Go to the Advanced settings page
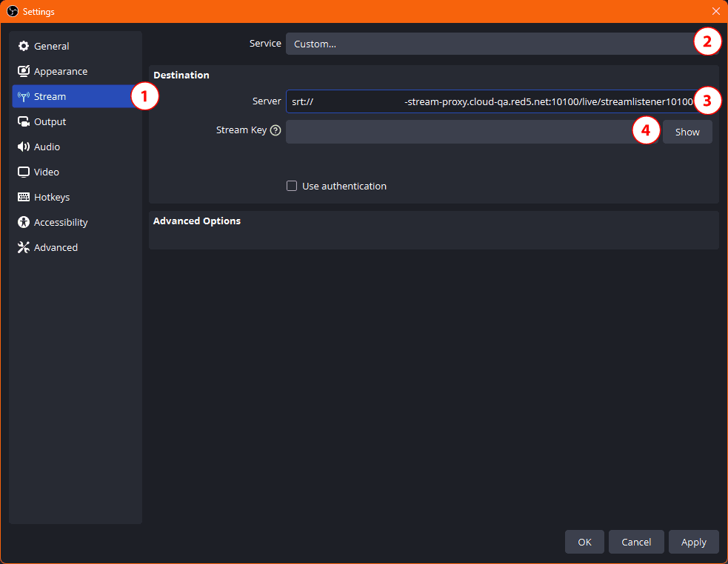 coord(76,247)
